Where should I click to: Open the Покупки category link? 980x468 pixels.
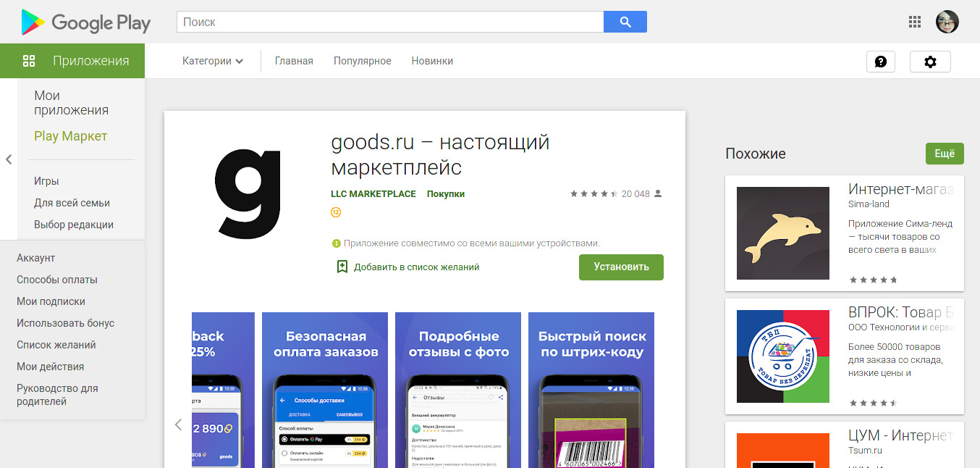[446, 194]
